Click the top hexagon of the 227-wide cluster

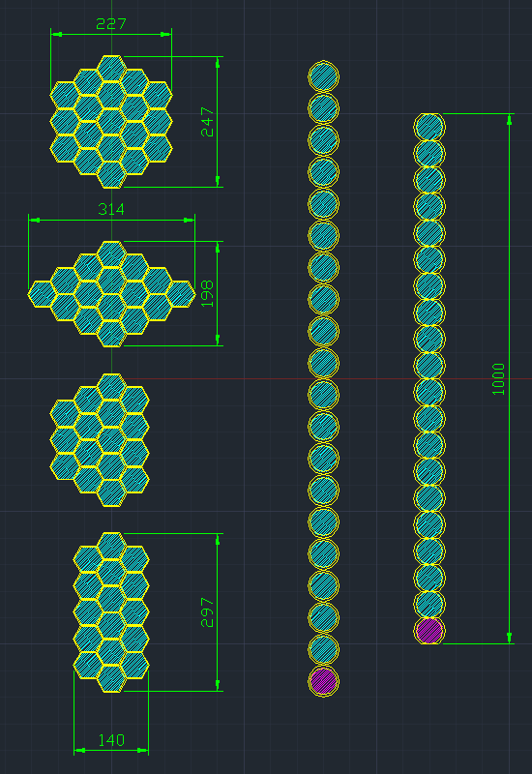[x=111, y=68]
